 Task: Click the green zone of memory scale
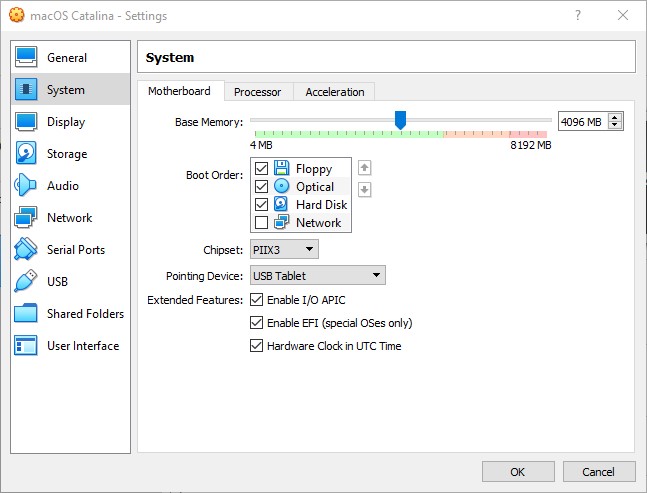click(349, 134)
